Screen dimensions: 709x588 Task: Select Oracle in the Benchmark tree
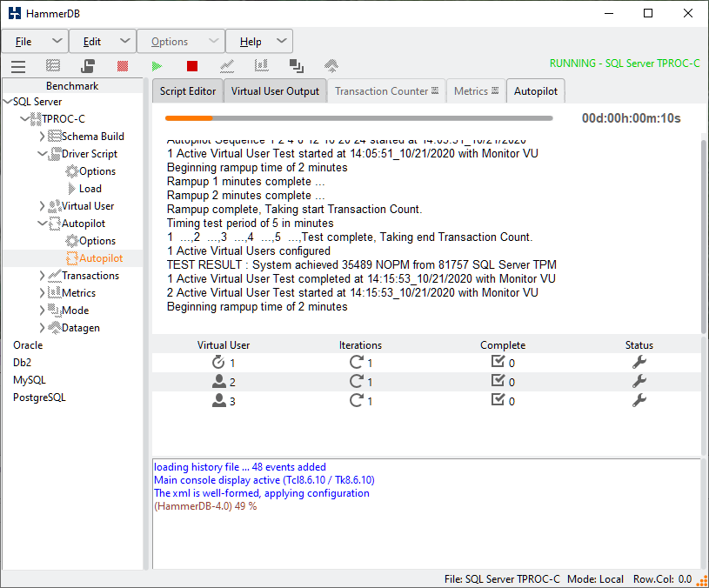pos(28,345)
